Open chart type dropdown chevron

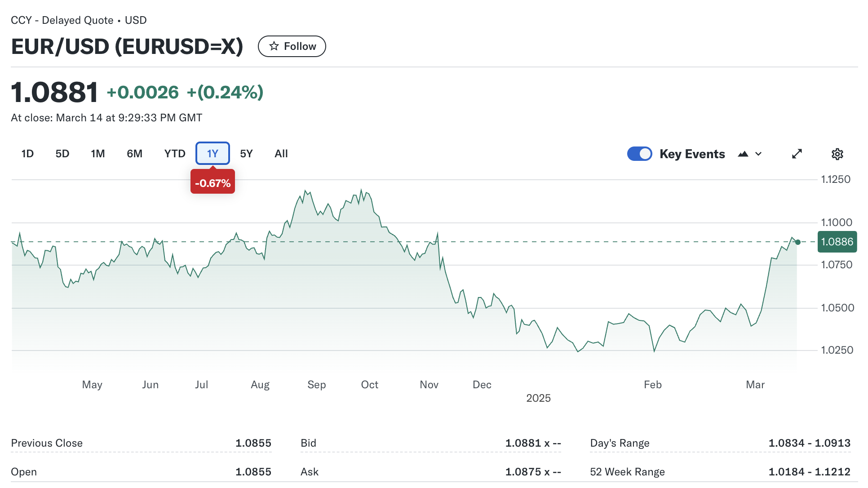(x=758, y=154)
